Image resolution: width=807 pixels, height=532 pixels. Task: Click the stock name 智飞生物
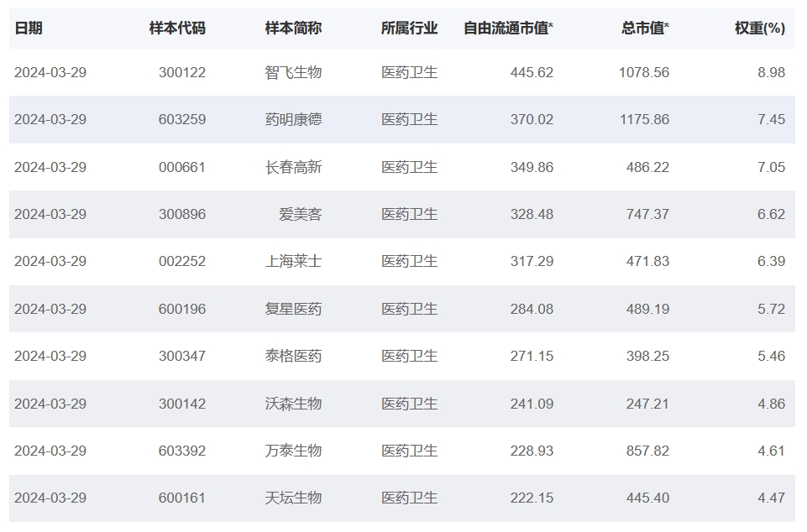click(293, 72)
